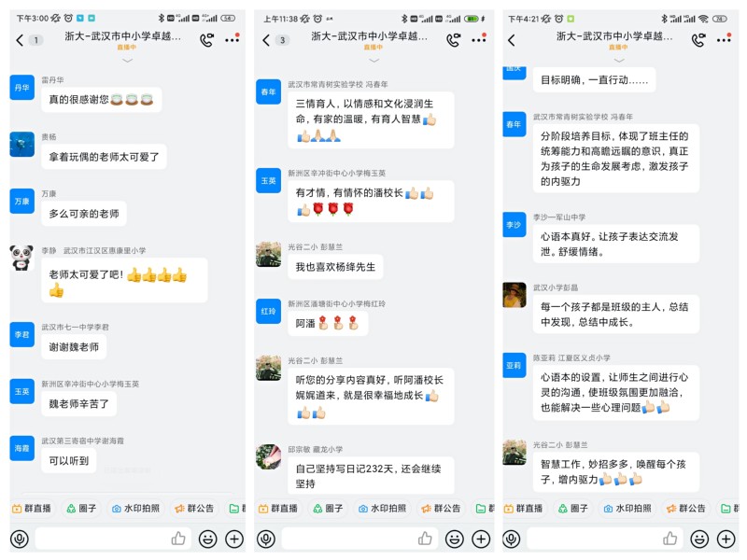This screenshot has width=747, height=560.
Task: Open 圈子 shortcut in middle chat
Action: pyautogui.click(x=327, y=509)
